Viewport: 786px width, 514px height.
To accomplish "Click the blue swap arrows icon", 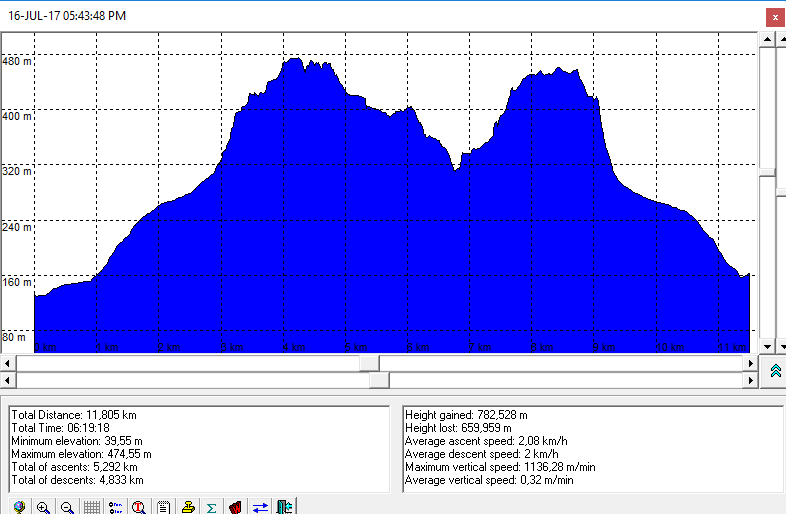I will click(x=260, y=507).
